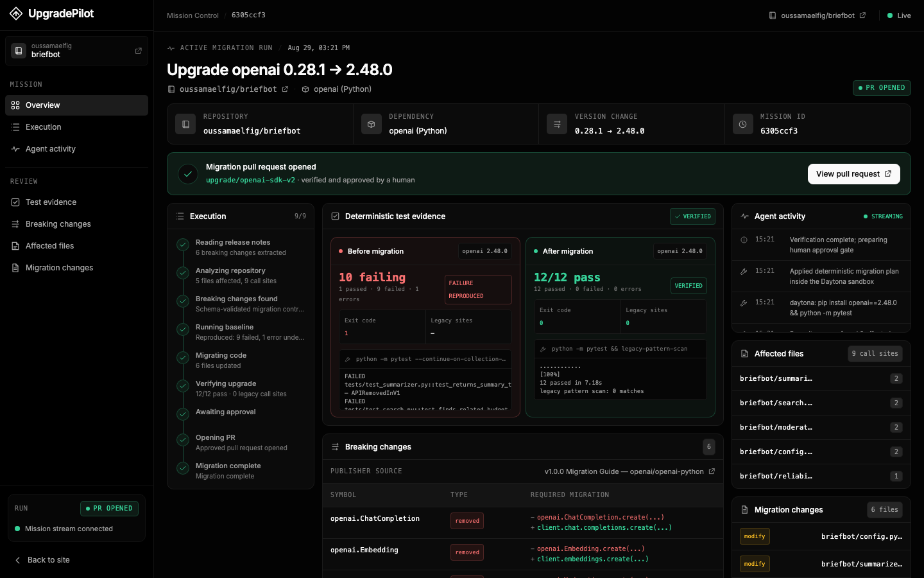924x578 pixels.
Task: Select Affected files in sidebar
Action: 76,246
